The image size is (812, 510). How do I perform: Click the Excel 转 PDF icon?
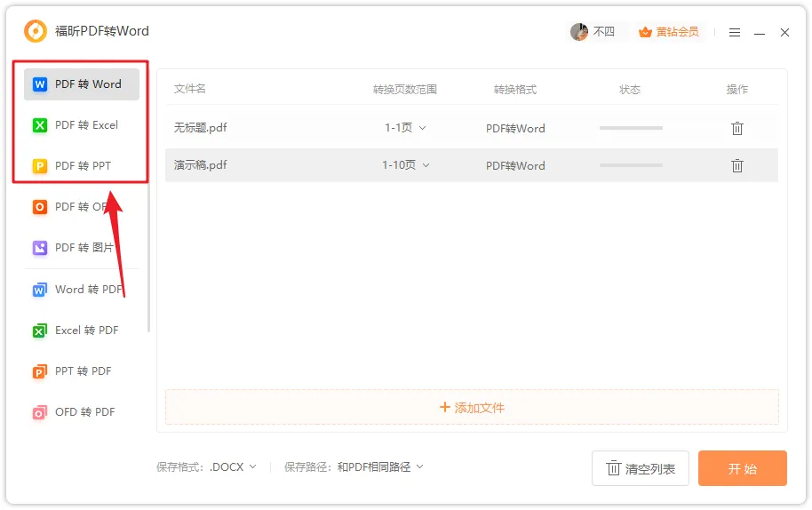(40, 331)
